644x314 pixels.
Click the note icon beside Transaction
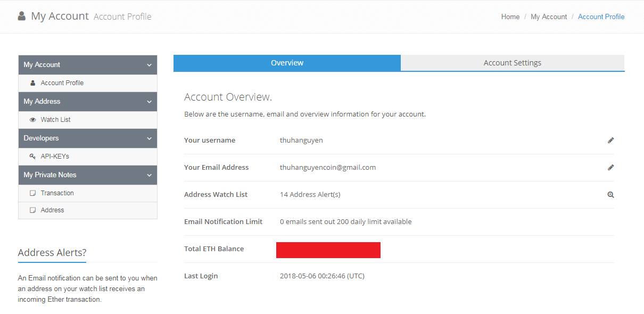(x=33, y=193)
